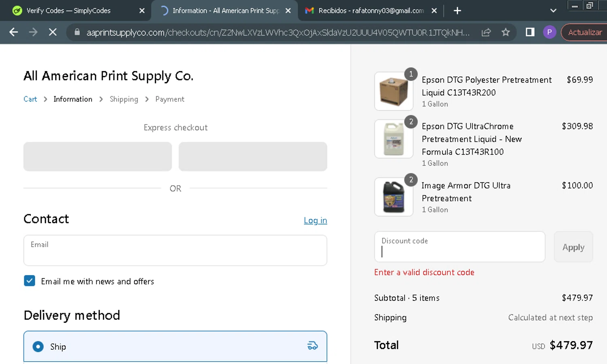
Task: Close the SimplyCodes tab
Action: (x=142, y=11)
